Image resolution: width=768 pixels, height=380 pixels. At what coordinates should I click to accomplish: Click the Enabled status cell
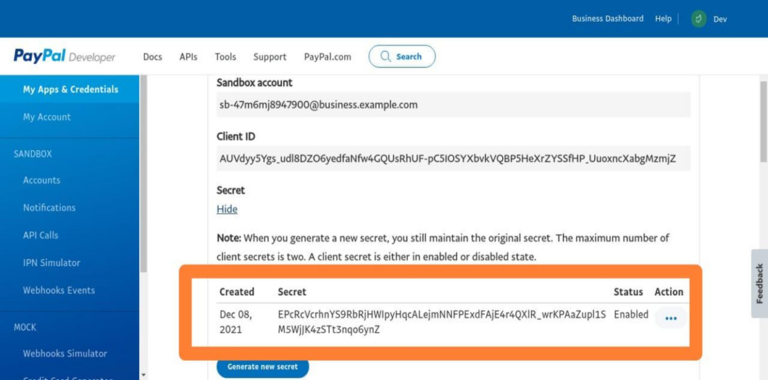pyautogui.click(x=631, y=314)
